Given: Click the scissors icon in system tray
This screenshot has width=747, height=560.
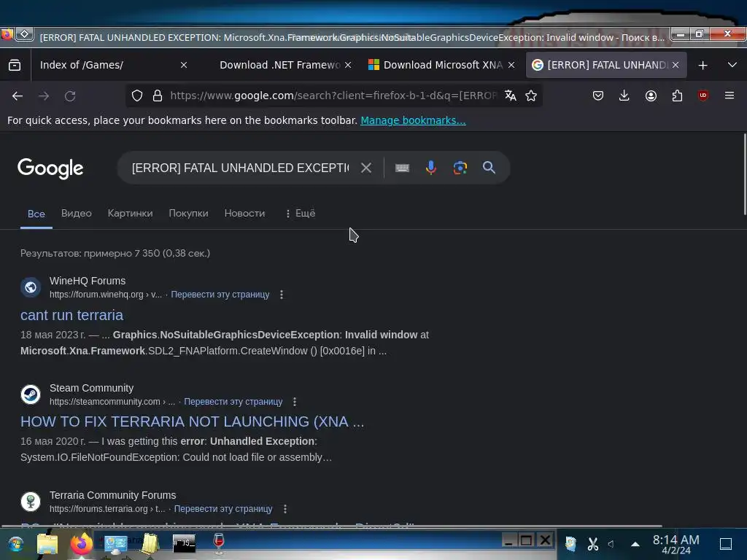Looking at the screenshot, I should [x=593, y=544].
